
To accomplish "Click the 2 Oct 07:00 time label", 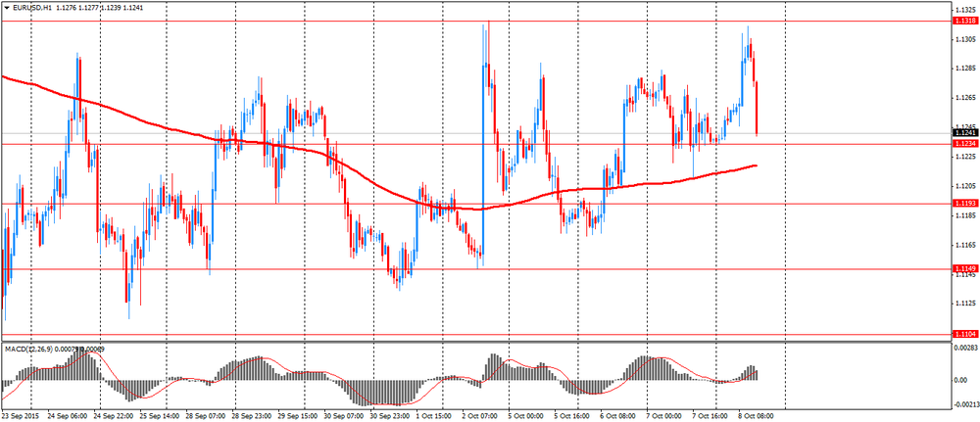I will click(482, 414).
